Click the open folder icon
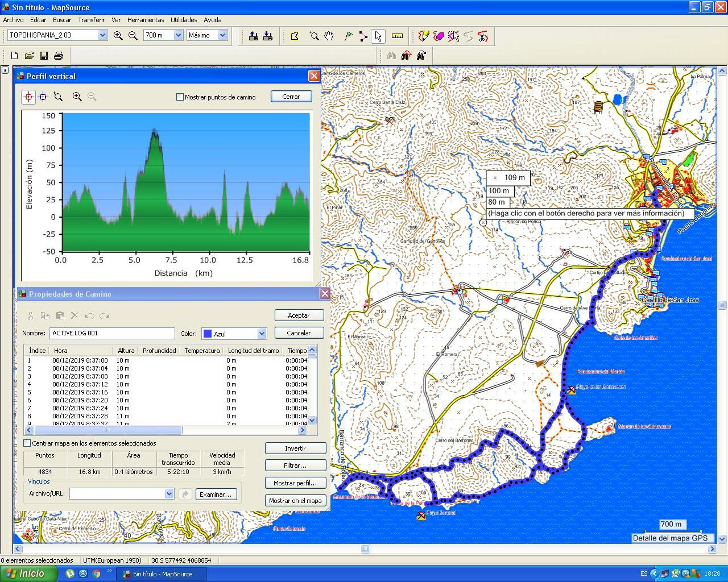The height and width of the screenshot is (582, 728). point(29,55)
